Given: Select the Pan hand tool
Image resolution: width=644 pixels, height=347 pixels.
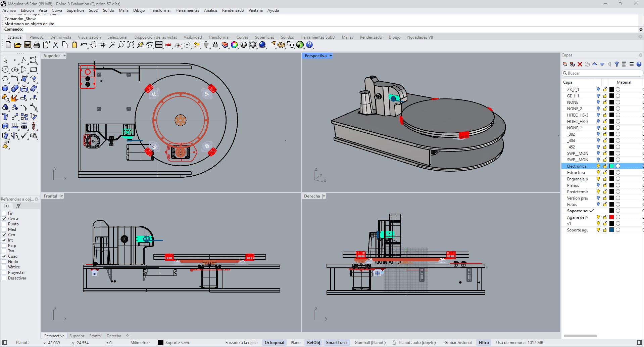Looking at the screenshot, I should tap(93, 45).
